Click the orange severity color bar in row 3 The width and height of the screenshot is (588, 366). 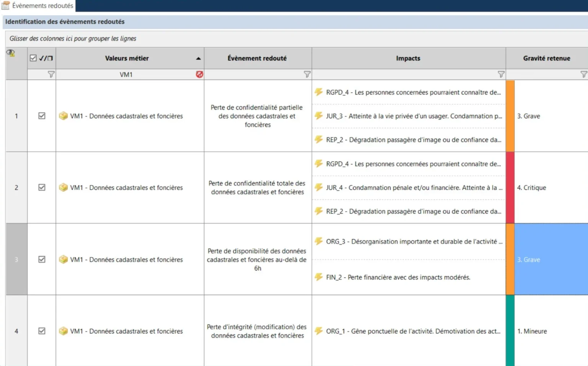(510, 259)
